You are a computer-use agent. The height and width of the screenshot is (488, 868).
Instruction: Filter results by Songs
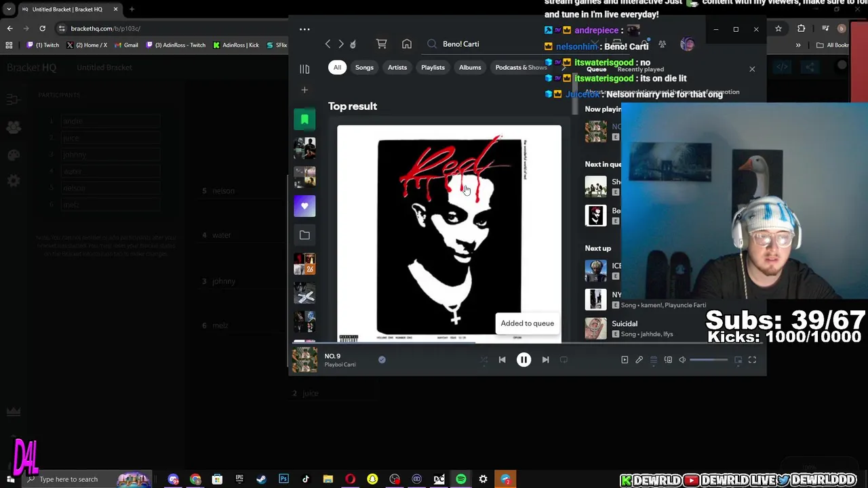(x=364, y=67)
